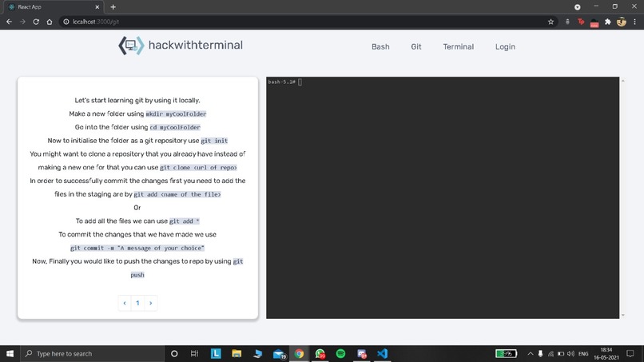
Task: Click 'Let's start learning git' intro line
Action: coord(137,100)
